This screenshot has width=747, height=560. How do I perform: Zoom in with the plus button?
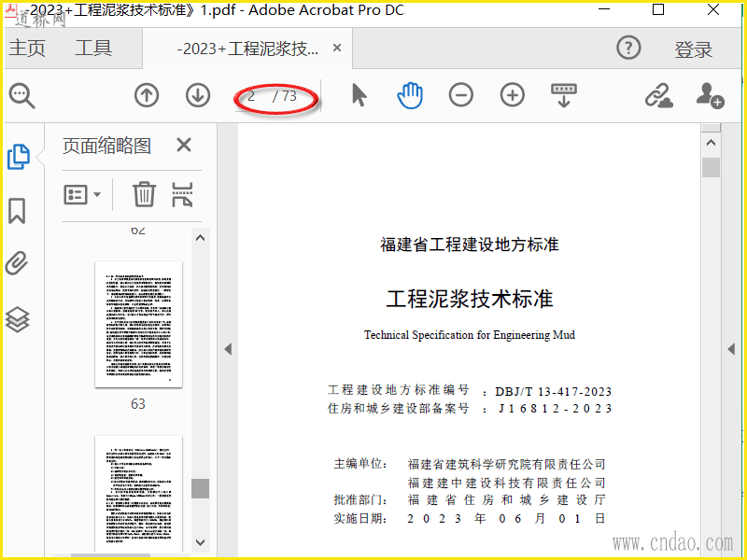(512, 95)
